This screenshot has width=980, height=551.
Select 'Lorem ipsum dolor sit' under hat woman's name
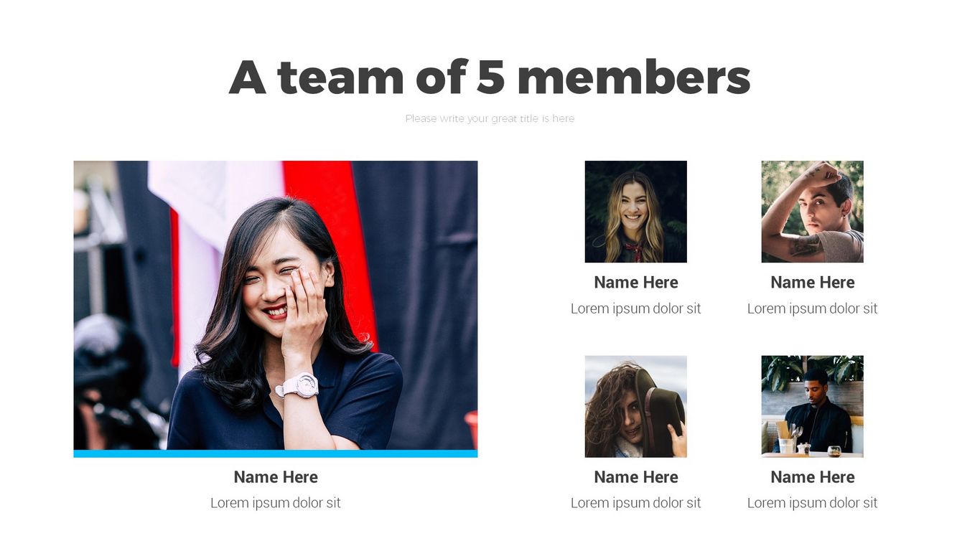pyautogui.click(x=635, y=503)
